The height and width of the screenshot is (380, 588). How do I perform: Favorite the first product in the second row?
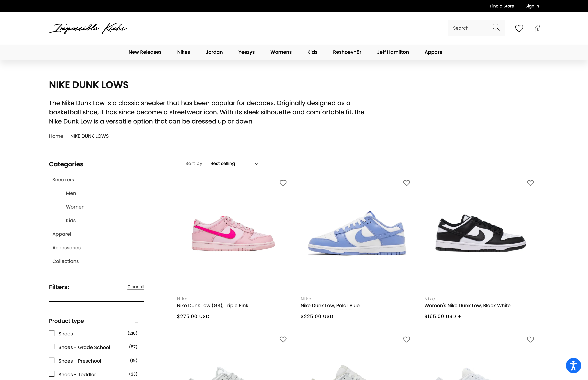click(283, 340)
